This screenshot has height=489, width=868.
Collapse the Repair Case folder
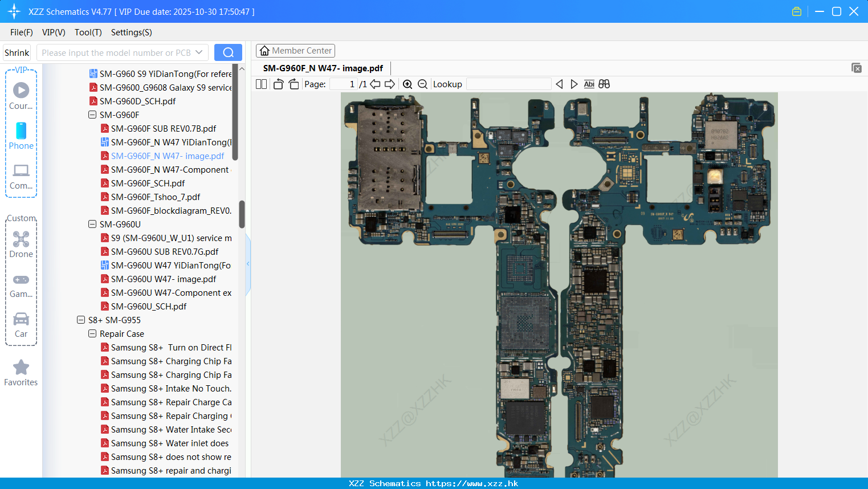[92, 333]
